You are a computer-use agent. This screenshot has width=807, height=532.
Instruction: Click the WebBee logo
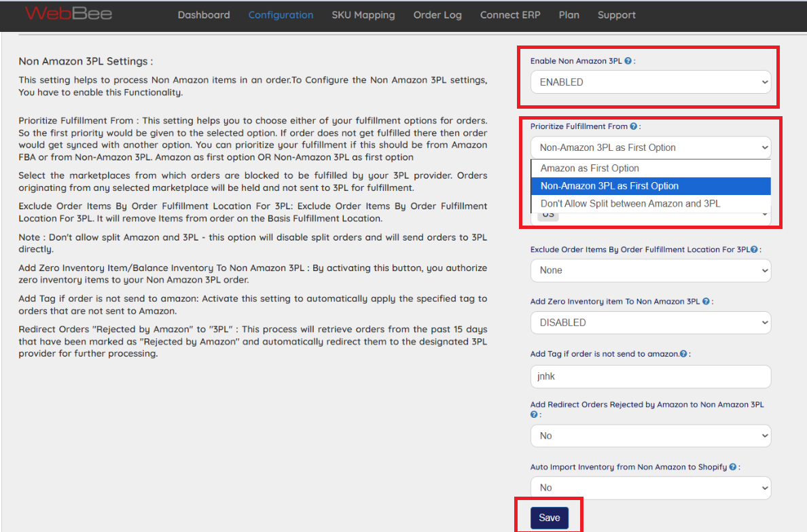coord(69,14)
